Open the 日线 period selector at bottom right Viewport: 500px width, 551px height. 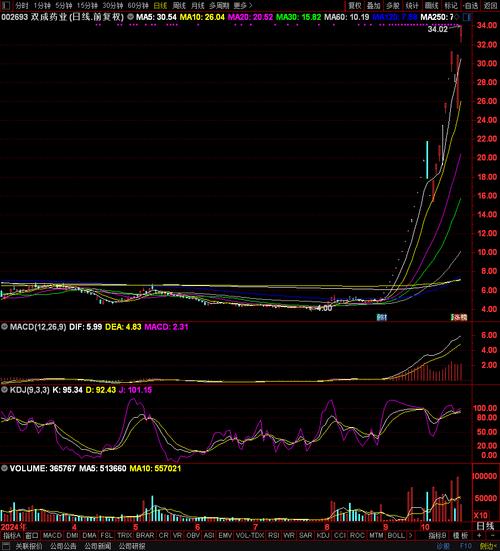[x=486, y=526]
